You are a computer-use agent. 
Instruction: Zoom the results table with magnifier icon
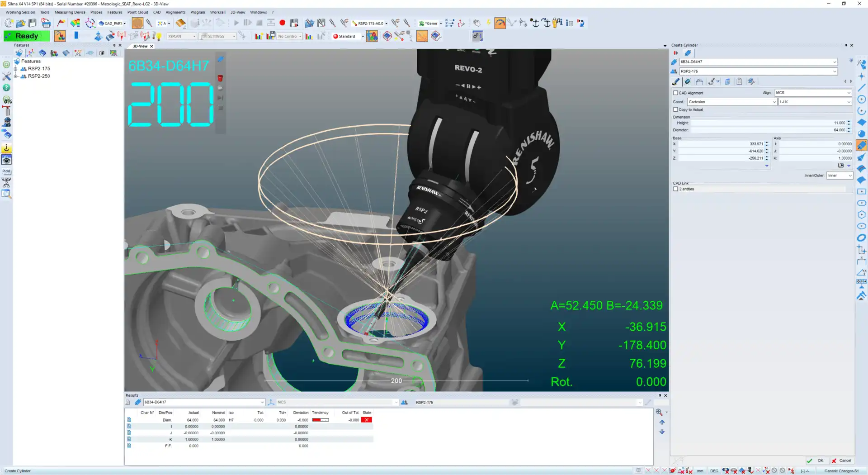coord(659,412)
